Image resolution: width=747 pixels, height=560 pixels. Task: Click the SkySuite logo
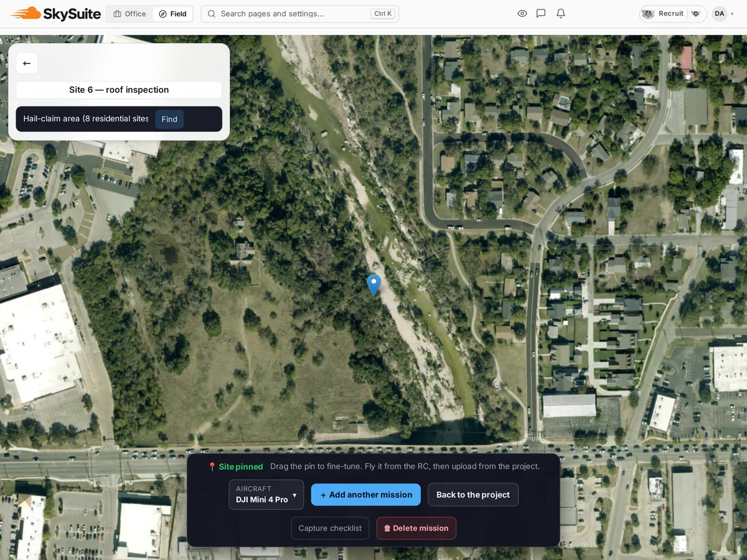(55, 14)
